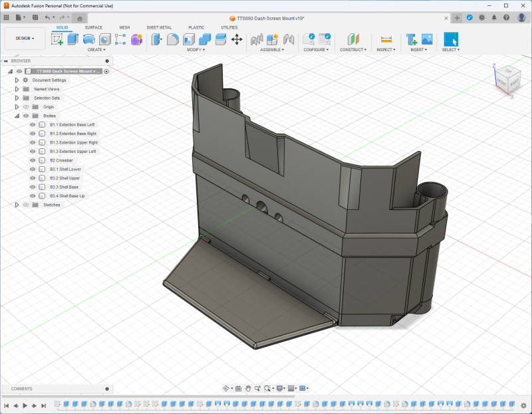Select B3.4 Shell Base Lip in browser

(67, 196)
